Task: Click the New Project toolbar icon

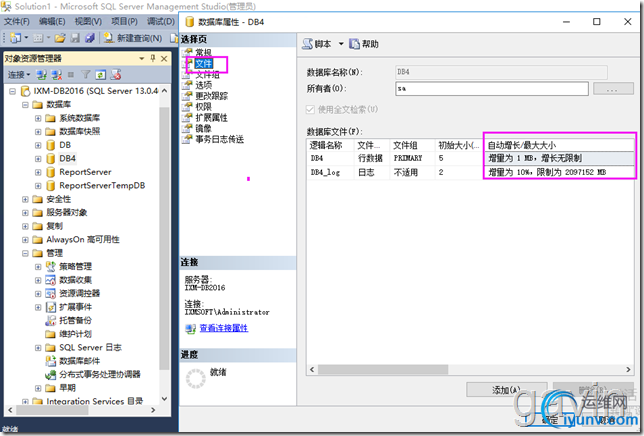Action: pos(15,38)
